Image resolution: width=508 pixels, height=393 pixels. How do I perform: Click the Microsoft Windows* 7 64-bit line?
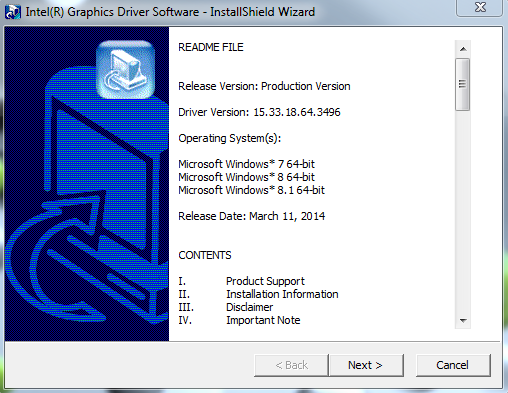(246, 164)
